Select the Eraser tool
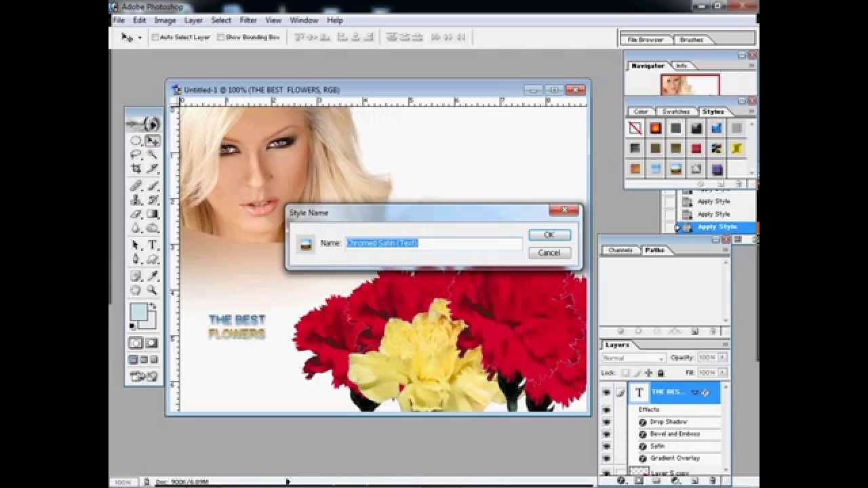Screen dimensions: 868x488 [136, 214]
